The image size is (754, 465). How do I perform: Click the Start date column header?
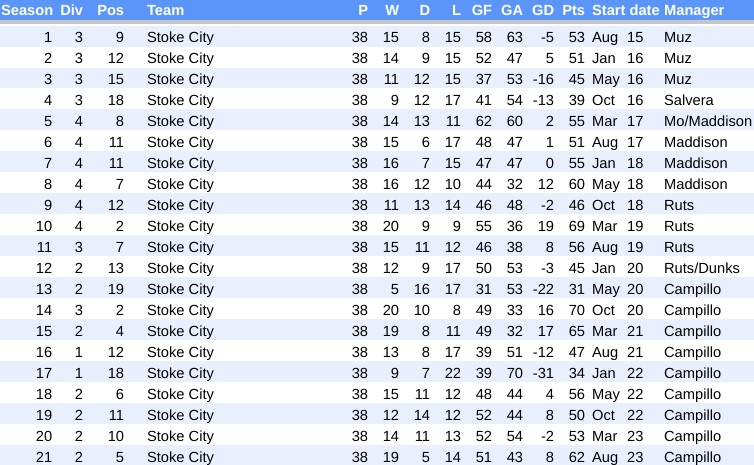(625, 10)
